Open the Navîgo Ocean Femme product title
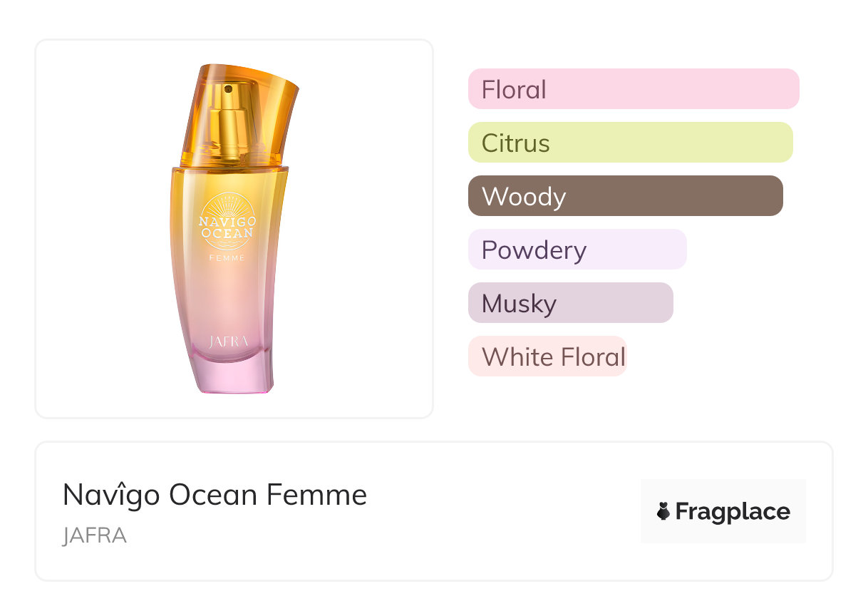The image size is (868, 616). [x=215, y=495]
